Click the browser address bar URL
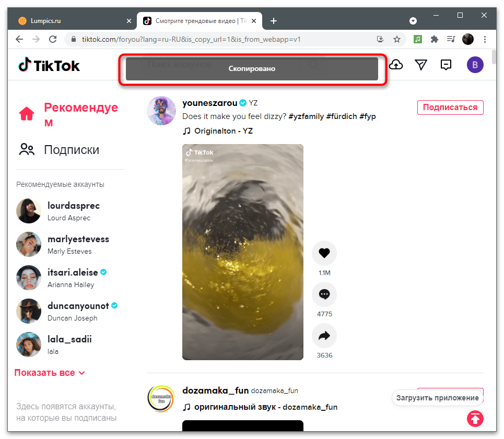The width and height of the screenshot is (504, 439). pos(191,39)
